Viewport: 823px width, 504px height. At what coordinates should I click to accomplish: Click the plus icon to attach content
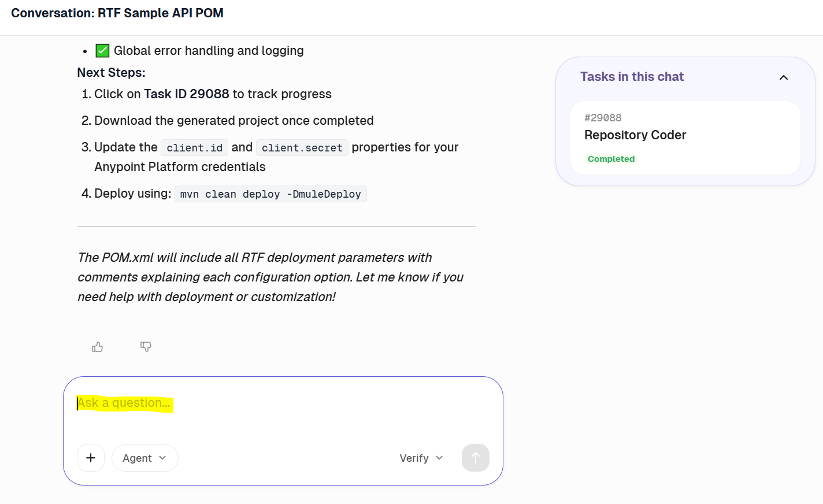pos(91,458)
